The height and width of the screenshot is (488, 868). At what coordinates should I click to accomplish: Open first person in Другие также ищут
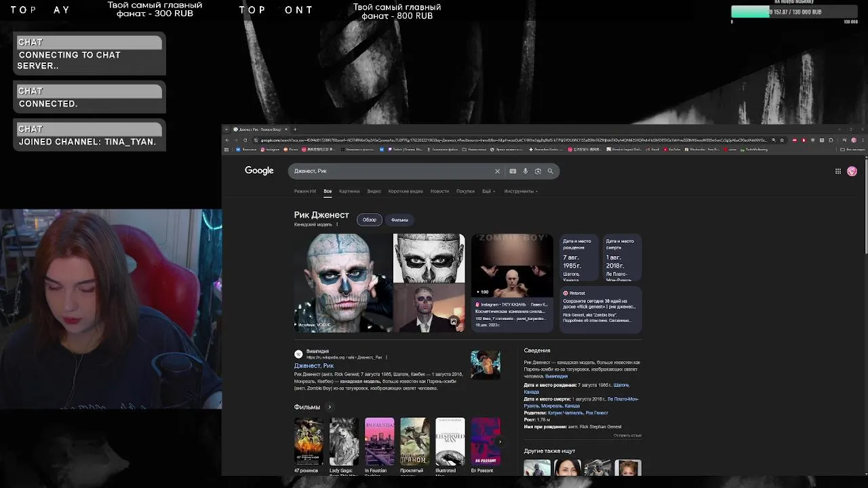tap(537, 468)
